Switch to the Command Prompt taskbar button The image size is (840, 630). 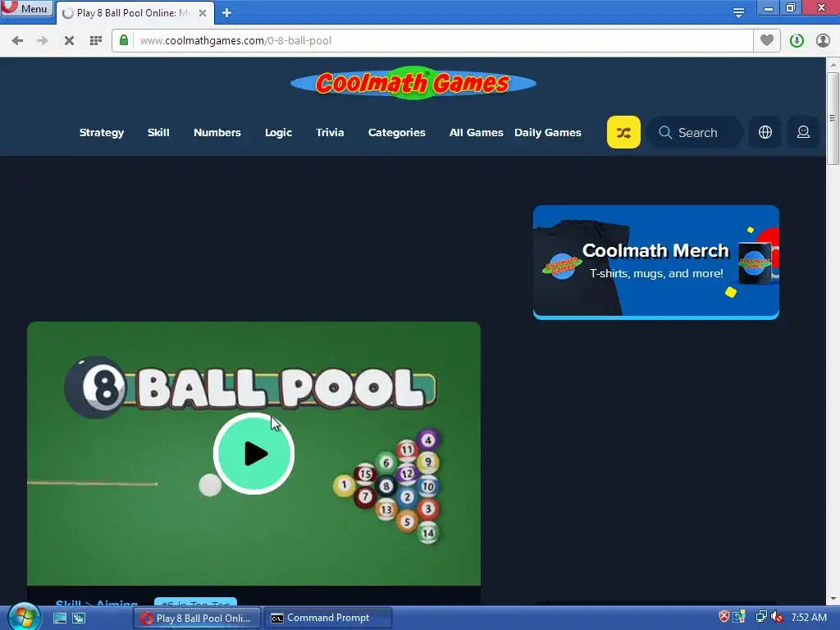327,619
